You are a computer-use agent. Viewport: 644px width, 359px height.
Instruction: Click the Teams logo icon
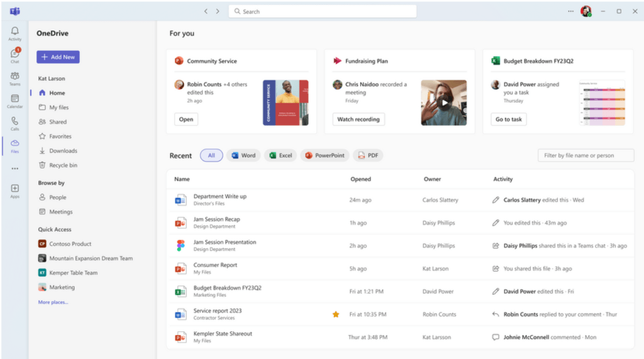[15, 11]
